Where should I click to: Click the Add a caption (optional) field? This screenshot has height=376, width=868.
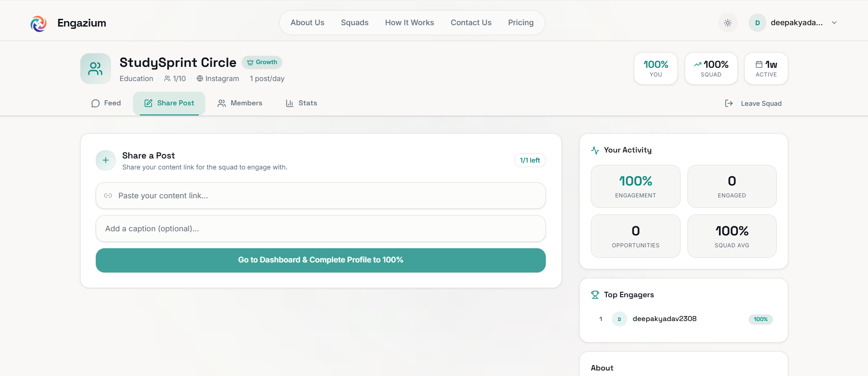321,229
